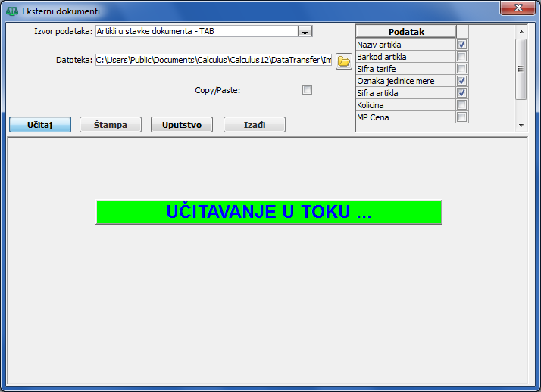Open the Izvor podataka dropdown
The width and height of the screenshot is (541, 392).
[305, 32]
